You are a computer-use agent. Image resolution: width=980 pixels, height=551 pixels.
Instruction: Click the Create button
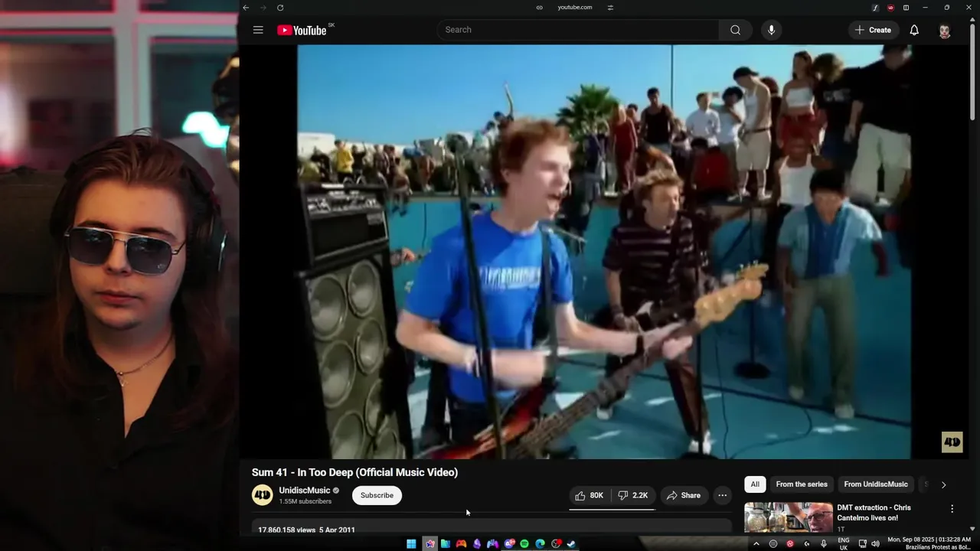(873, 30)
